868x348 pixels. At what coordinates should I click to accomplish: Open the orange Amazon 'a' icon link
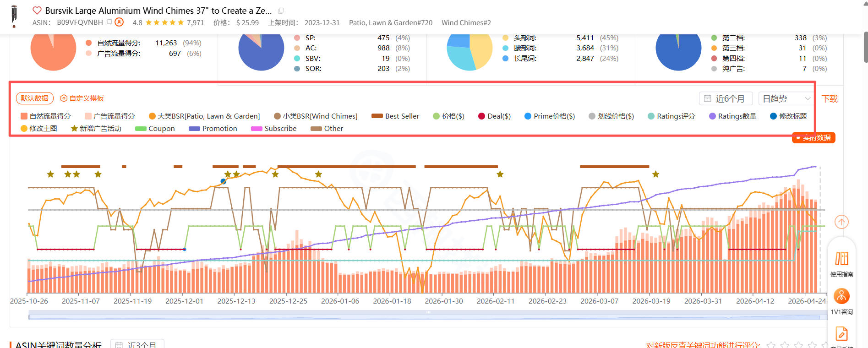click(119, 22)
